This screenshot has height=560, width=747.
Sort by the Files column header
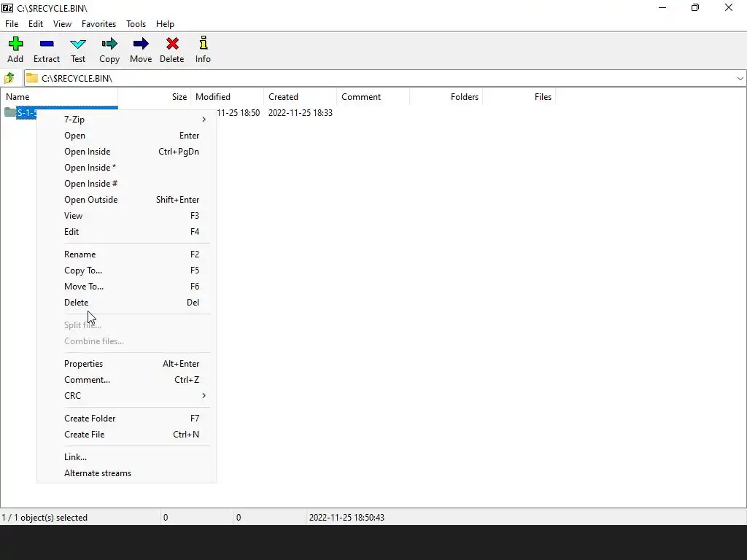519,97
